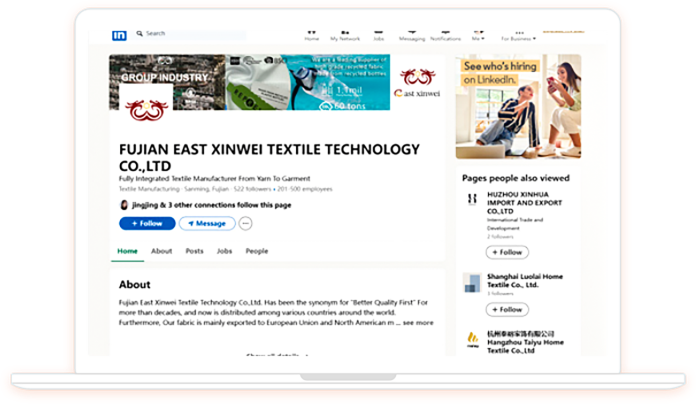Click the LinkedIn logo icon
The width and height of the screenshot is (696, 404).
[x=119, y=35]
